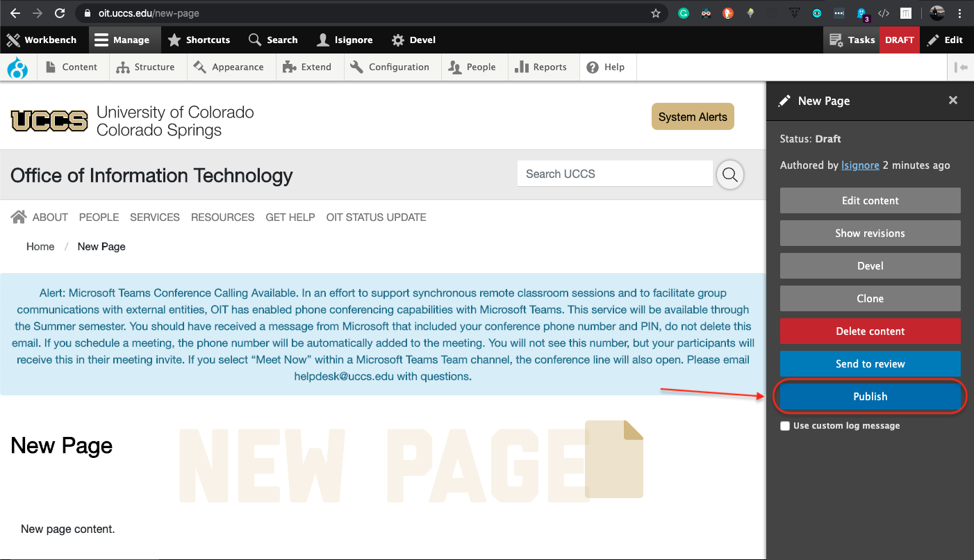Open the Grammarly extension

point(684,13)
